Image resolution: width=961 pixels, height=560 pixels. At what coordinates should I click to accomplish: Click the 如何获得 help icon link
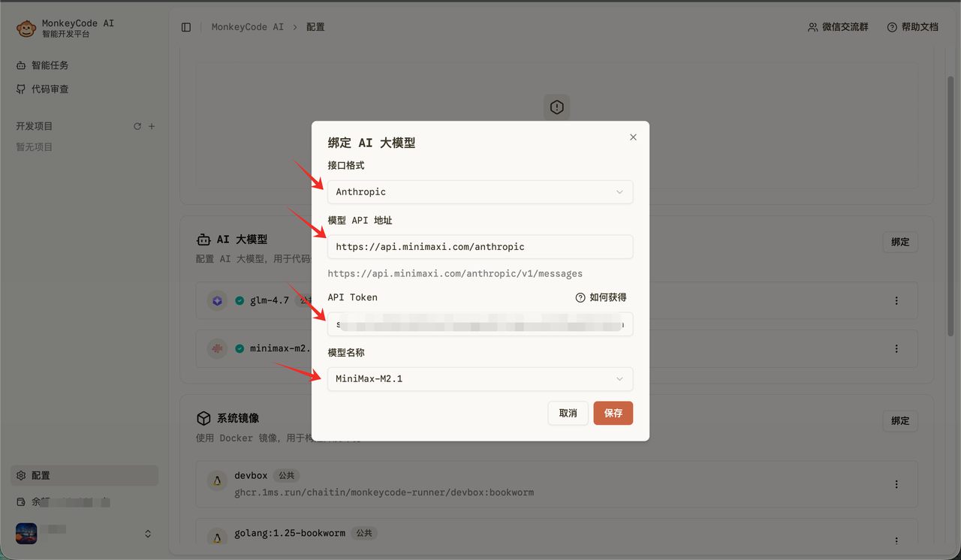click(601, 297)
